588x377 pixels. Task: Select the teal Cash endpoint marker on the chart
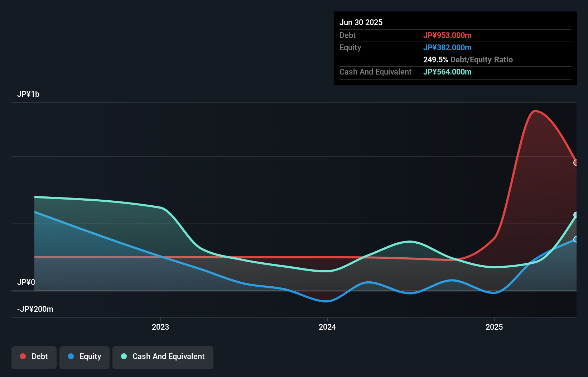[576, 215]
